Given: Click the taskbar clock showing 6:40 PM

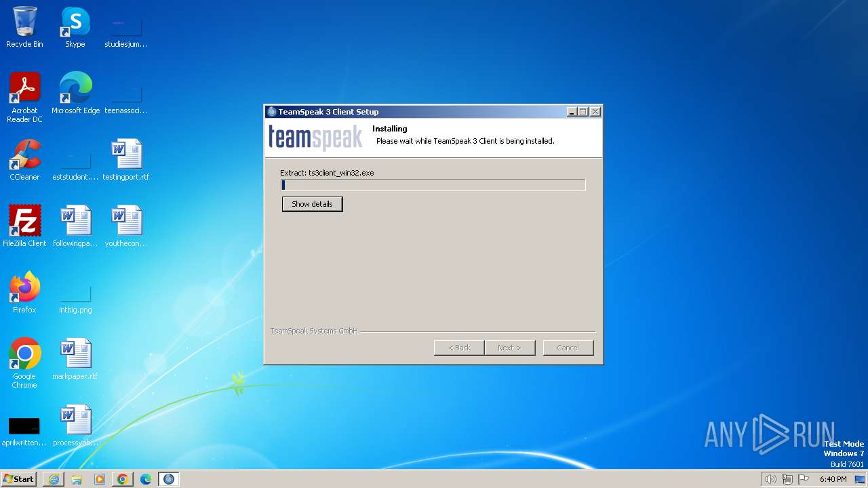Looking at the screenshot, I should [833, 479].
